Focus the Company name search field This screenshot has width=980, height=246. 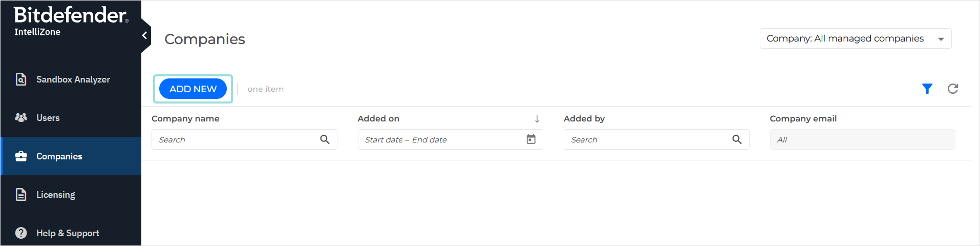236,139
